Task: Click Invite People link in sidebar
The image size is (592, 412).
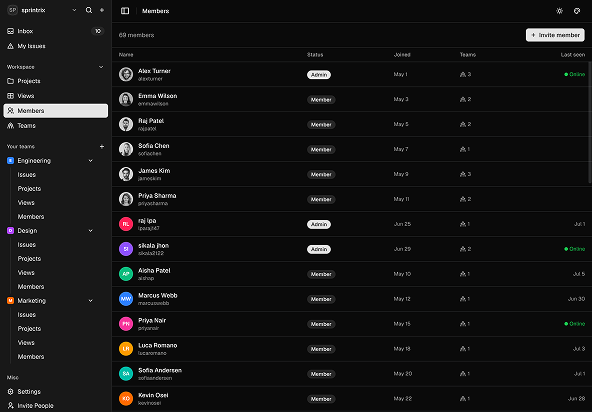Action: 56,406
